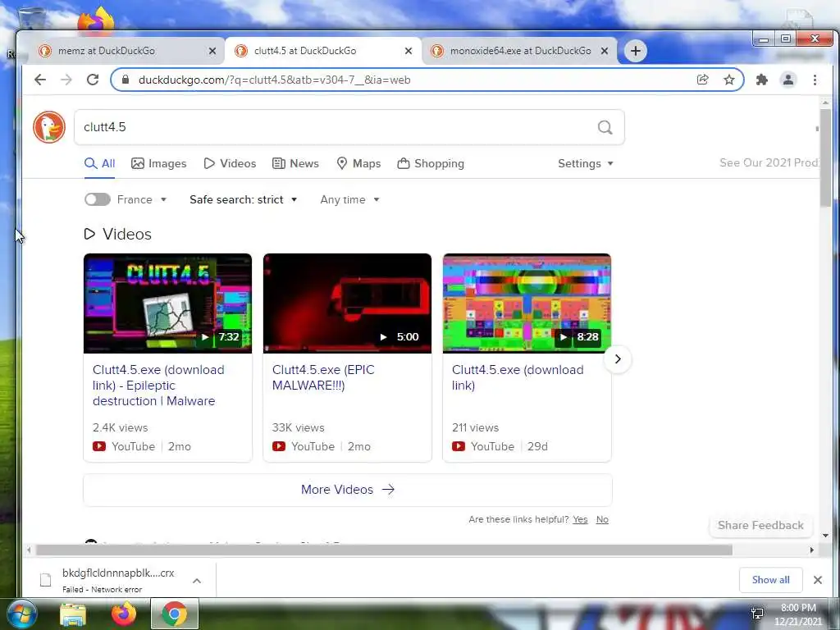
Task: Show next videos with carousel arrow
Action: click(x=618, y=359)
